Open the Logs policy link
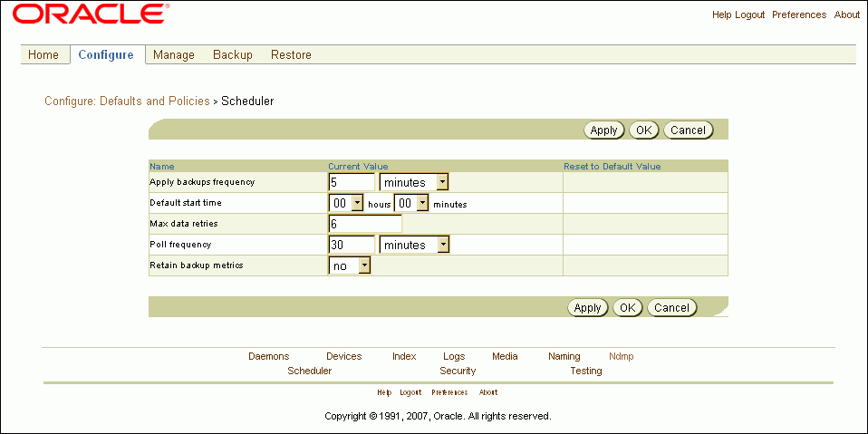The width and height of the screenshot is (868, 434). tap(454, 356)
